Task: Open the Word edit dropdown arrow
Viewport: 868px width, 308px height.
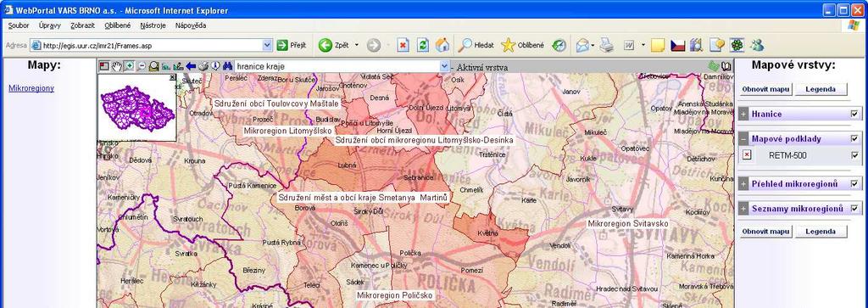Action: tap(643, 46)
